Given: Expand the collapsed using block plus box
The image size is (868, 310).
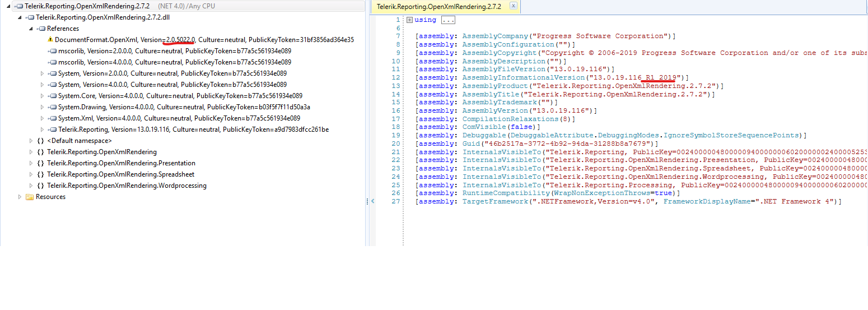Looking at the screenshot, I should click(x=409, y=20).
